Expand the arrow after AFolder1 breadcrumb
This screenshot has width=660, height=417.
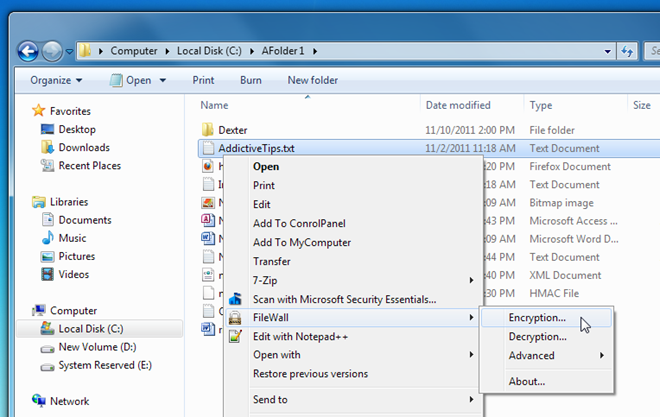[315, 51]
